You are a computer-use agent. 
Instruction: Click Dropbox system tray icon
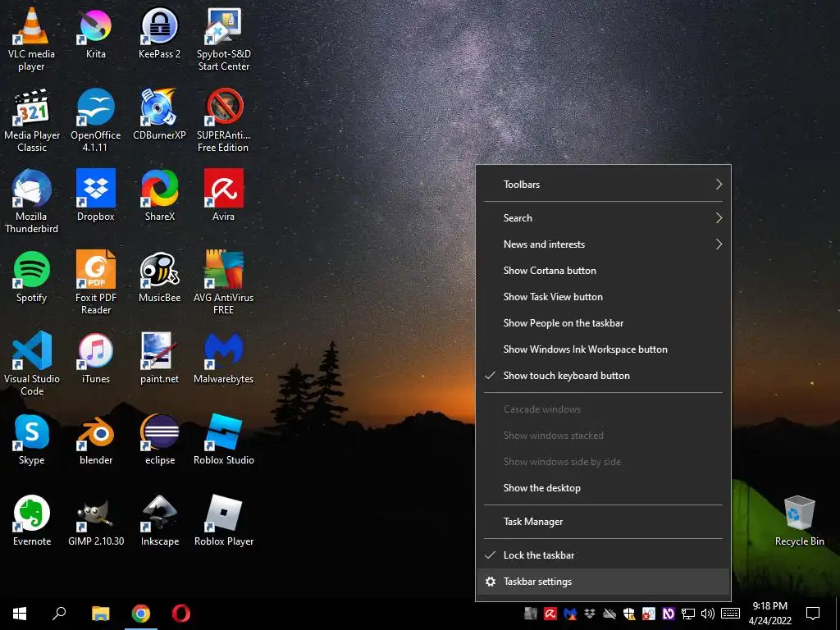[590, 614]
